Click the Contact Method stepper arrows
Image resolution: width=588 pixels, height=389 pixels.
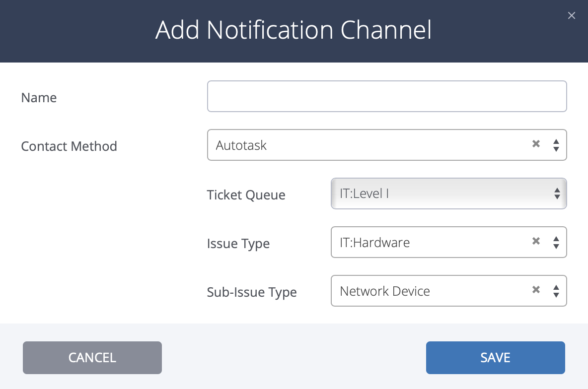point(556,144)
